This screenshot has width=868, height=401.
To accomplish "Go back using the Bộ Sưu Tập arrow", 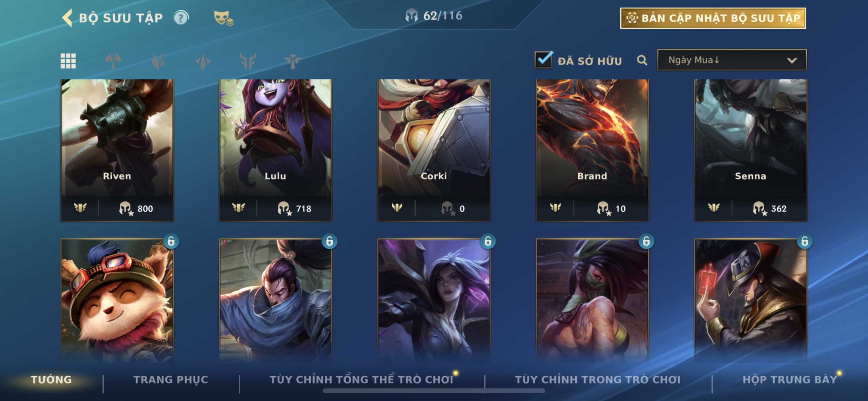I will (67, 17).
